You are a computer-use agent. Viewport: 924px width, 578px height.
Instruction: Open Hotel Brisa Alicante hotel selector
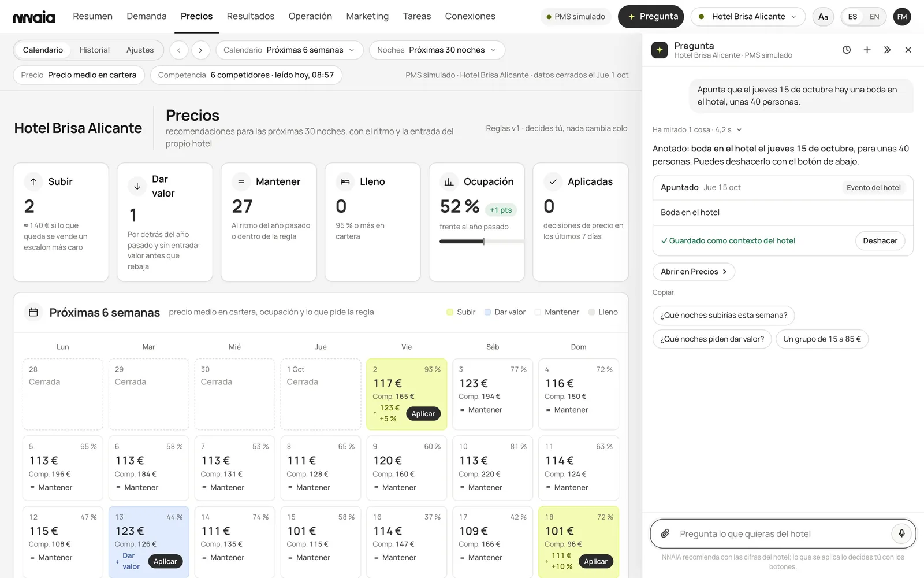(x=748, y=17)
